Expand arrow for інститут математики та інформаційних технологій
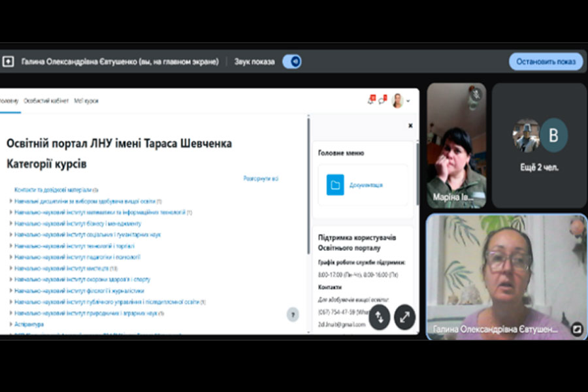Viewport: 588px width, 392px height. [10, 212]
